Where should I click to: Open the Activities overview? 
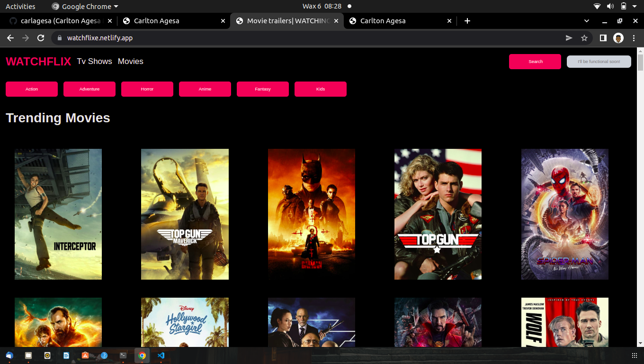point(20,6)
